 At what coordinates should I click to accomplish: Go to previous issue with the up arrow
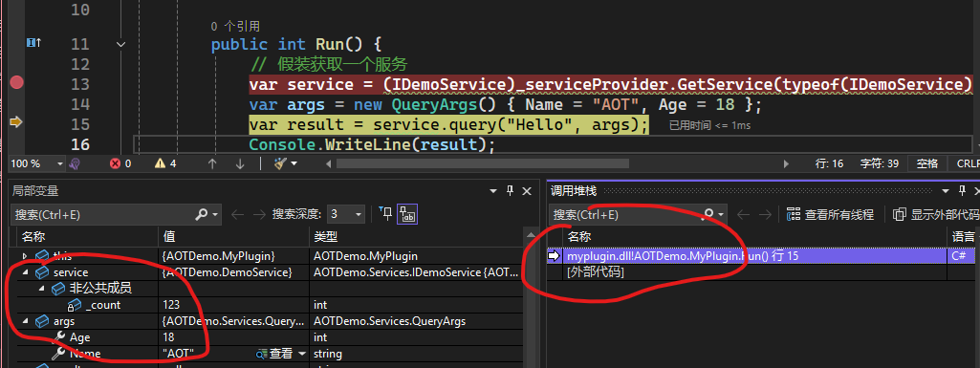212,163
